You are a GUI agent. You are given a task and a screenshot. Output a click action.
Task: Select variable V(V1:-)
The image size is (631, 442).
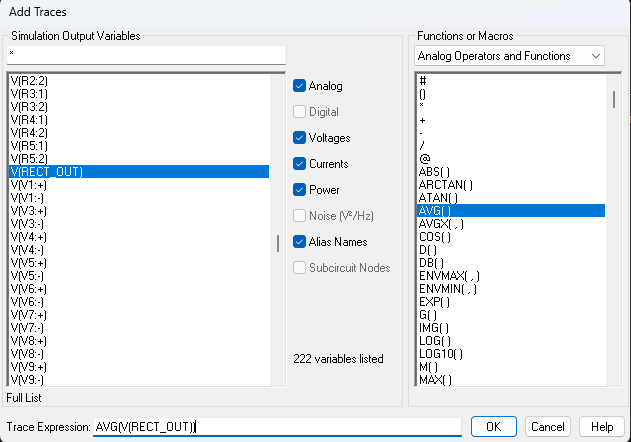(x=139, y=198)
